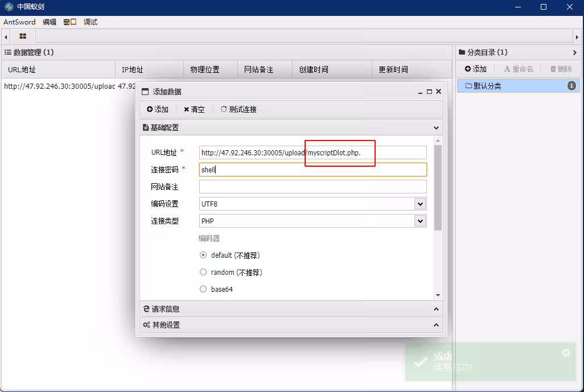Open the 连接类型 PHP dropdown
This screenshot has height=392, width=584.
click(x=420, y=221)
